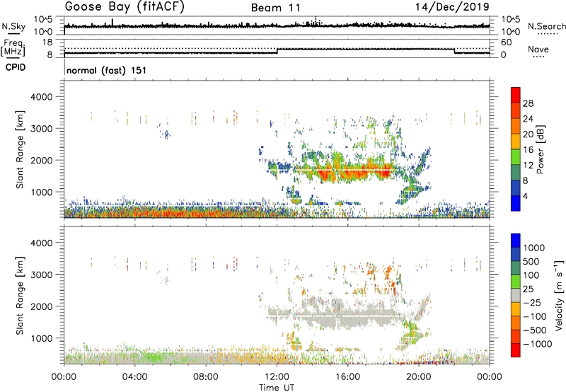This screenshot has height=392, width=566.
Task: Click the 'CPID' label
Action: [x=16, y=67]
